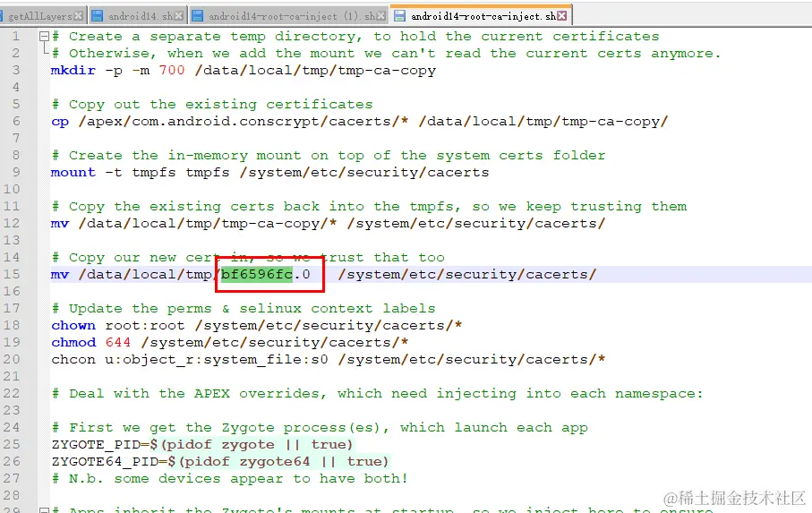This screenshot has height=513, width=812.
Task: Click line number 9 in the margin
Action: [16, 172]
